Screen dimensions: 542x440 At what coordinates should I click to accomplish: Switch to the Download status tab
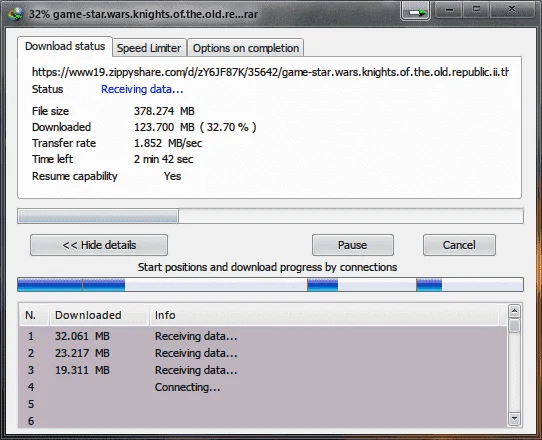click(65, 46)
